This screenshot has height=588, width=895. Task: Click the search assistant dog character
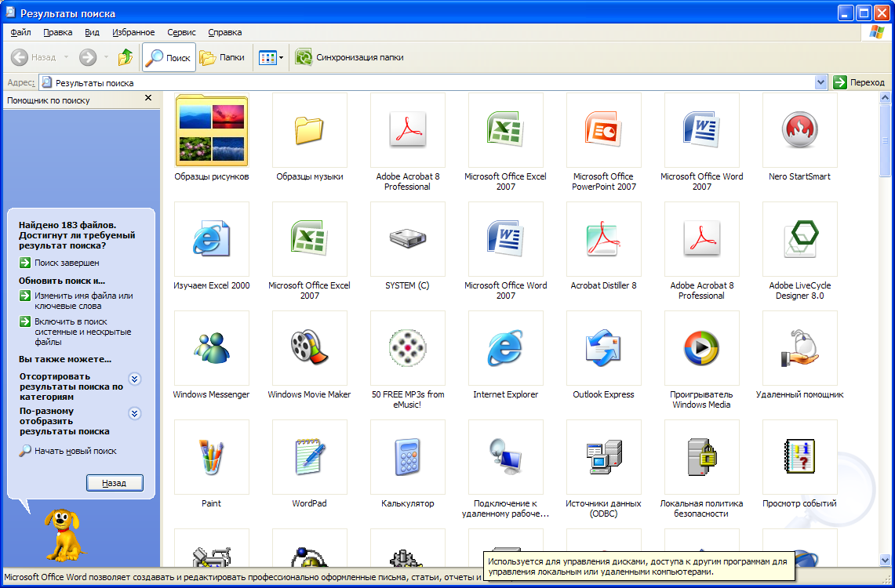[x=64, y=535]
